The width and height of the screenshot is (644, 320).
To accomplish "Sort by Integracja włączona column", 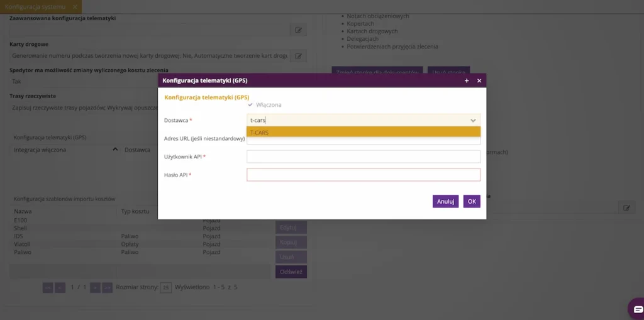I will (x=65, y=150).
